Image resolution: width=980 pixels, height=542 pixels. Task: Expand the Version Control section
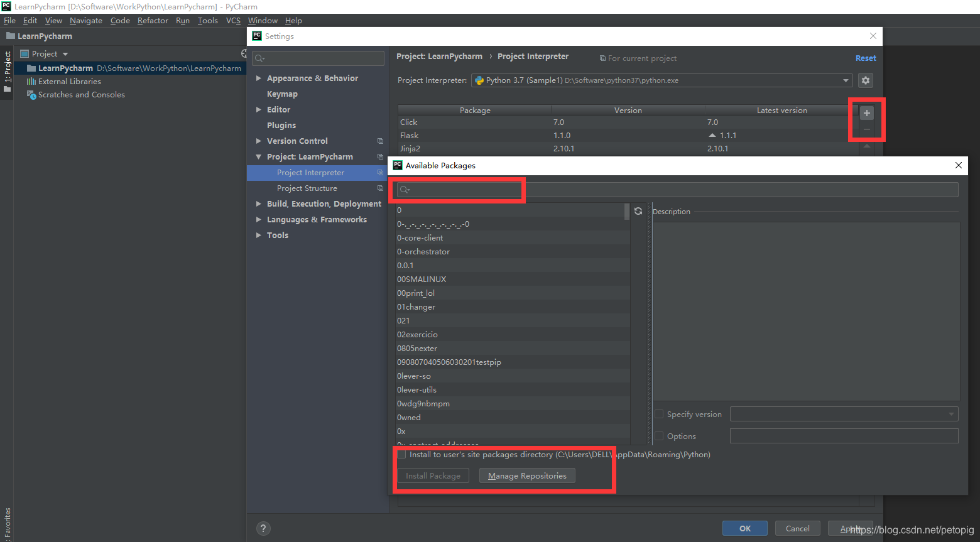258,141
